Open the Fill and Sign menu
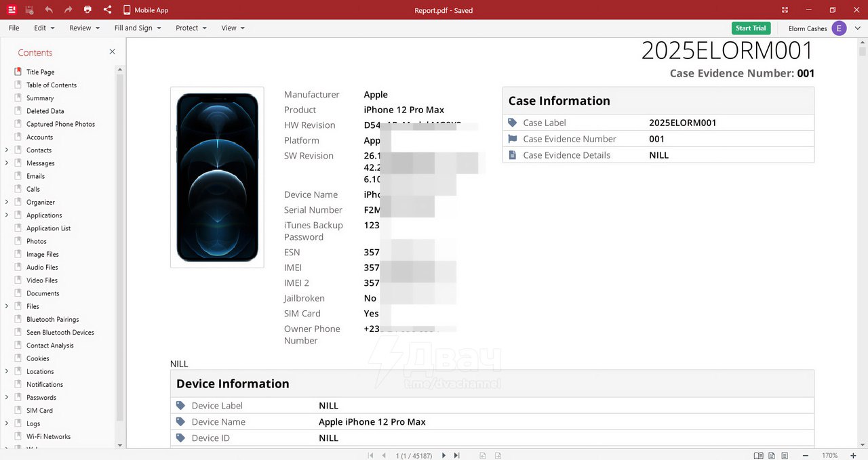Viewport: 868px width, 460px height. (x=138, y=28)
